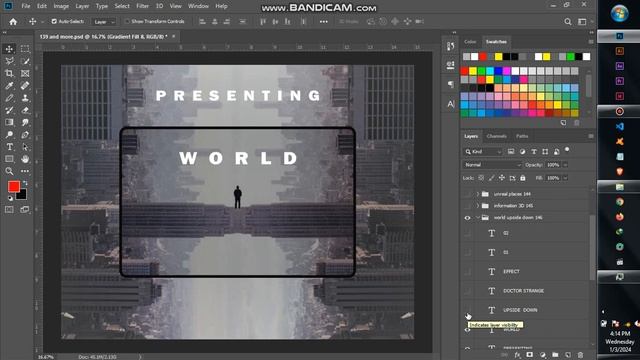This screenshot has height=360, width=640.
Task: Select the Gradient tool
Action: [x=9, y=122]
